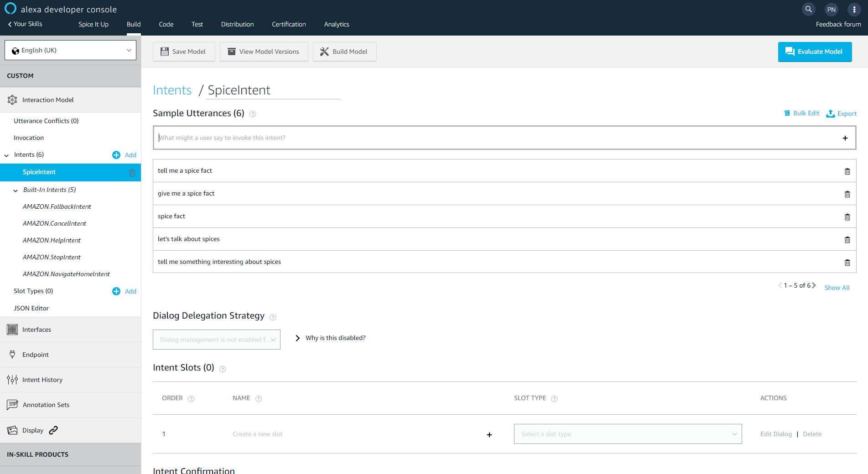
Task: Select AMAZON.FallbackIntent in sidebar
Action: [57, 206]
